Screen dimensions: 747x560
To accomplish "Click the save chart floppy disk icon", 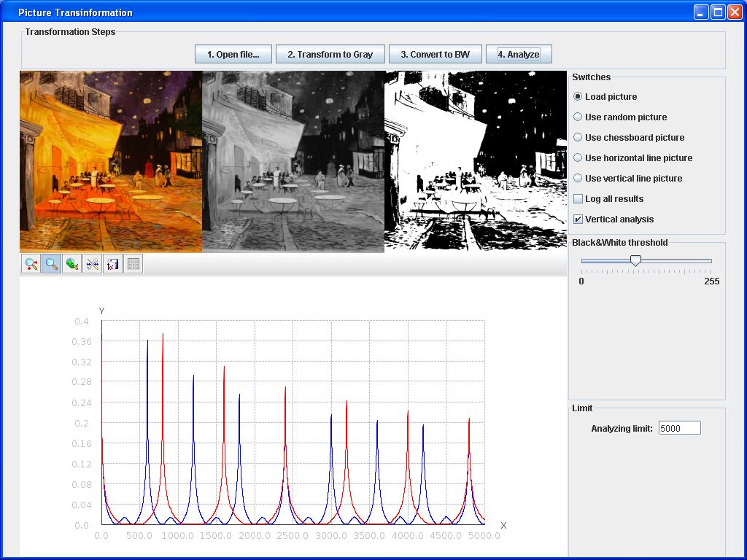I will click(113, 265).
